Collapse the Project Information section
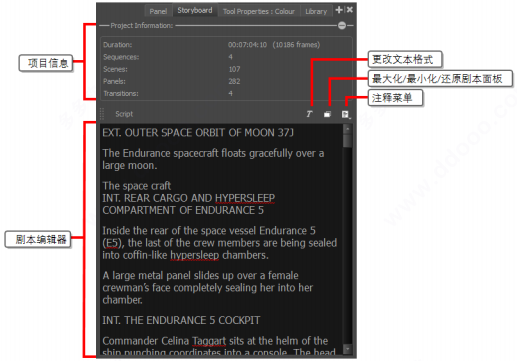The image size is (517, 361). point(342,25)
